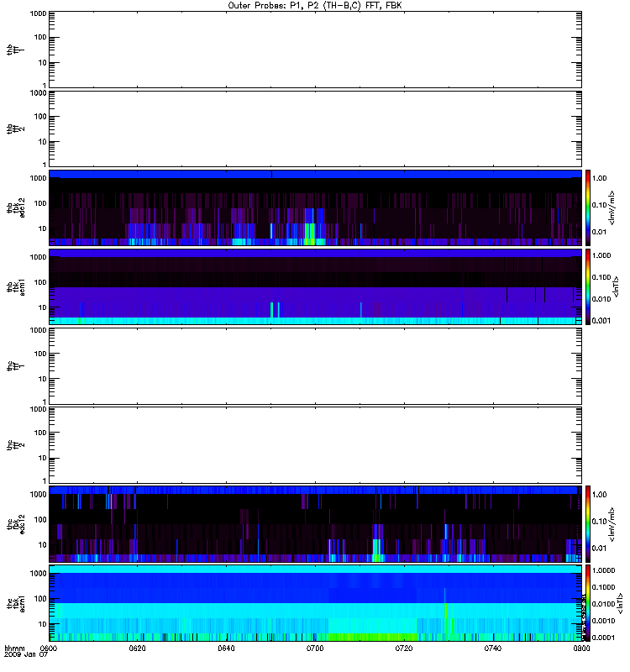630x672 pixels.
Task: Click the 'thb fbk scm1' y-axis title
Action: coord(15,286)
